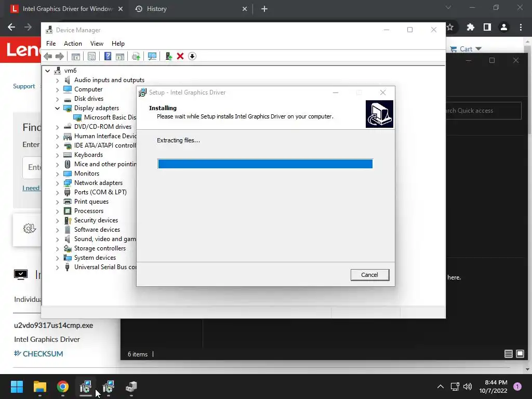
Task: Open Chrome side panel icon
Action: click(487, 27)
